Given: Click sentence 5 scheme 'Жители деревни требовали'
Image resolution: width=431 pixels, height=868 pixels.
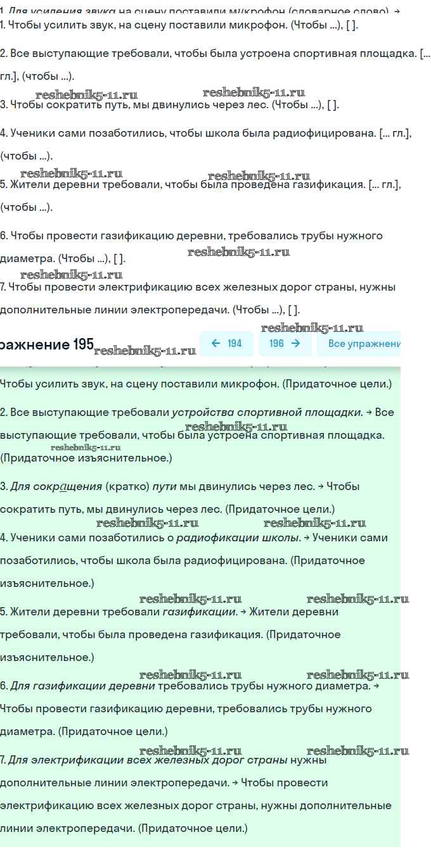Looking at the screenshot, I should 200,185.
